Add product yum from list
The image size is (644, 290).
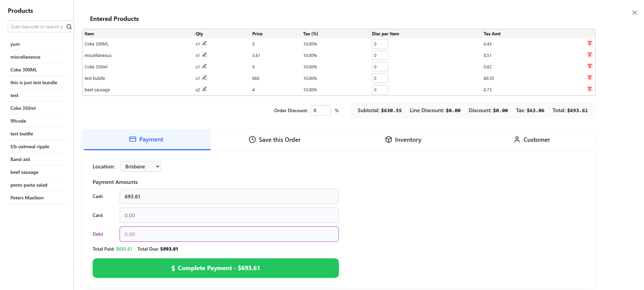[x=37, y=44]
